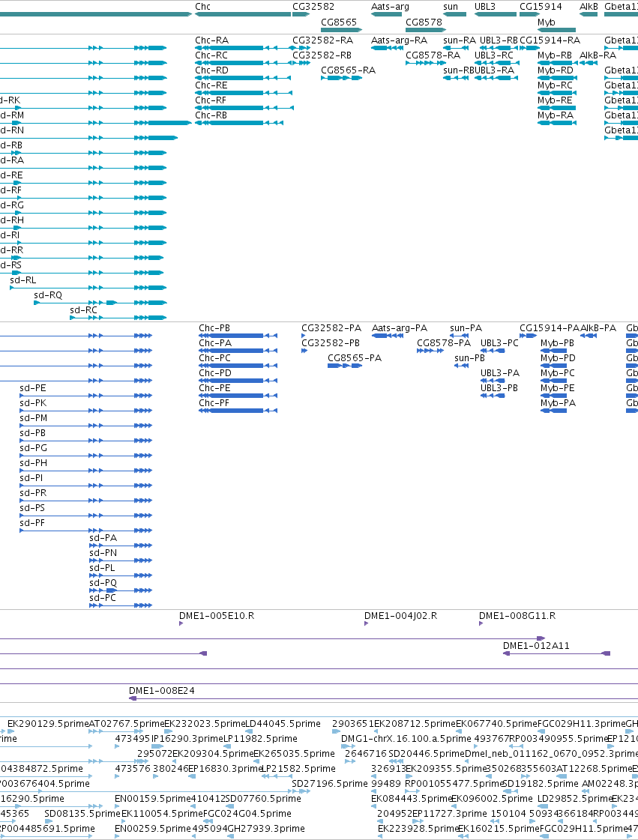638x840 pixels.
Task: Click transcript CG8565-RA
Action: coord(342,78)
